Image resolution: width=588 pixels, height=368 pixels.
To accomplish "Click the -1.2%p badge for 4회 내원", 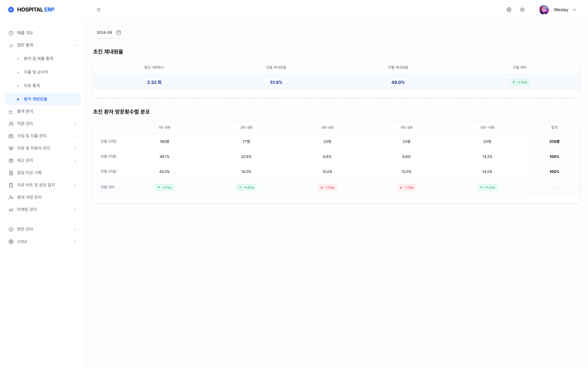I will (406, 187).
